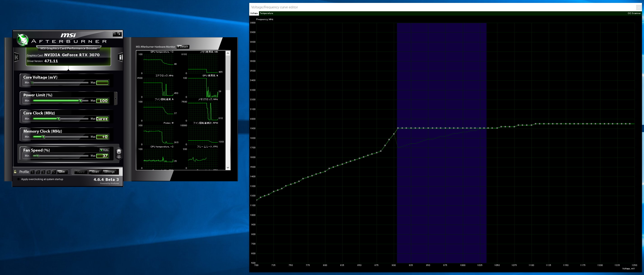644x275 pixels.
Task: Select the curve point at 1100 mV
Action: 531,125
